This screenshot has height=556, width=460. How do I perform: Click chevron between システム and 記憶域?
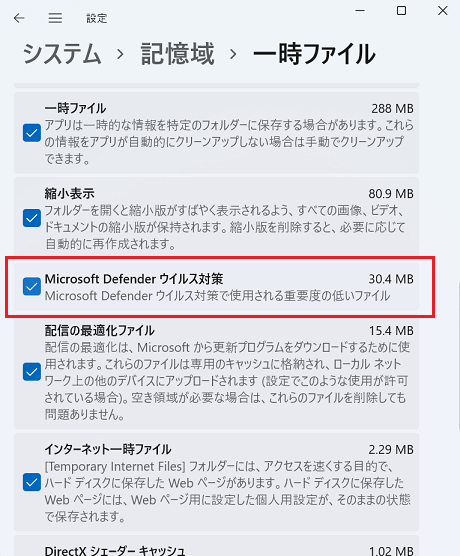121,54
